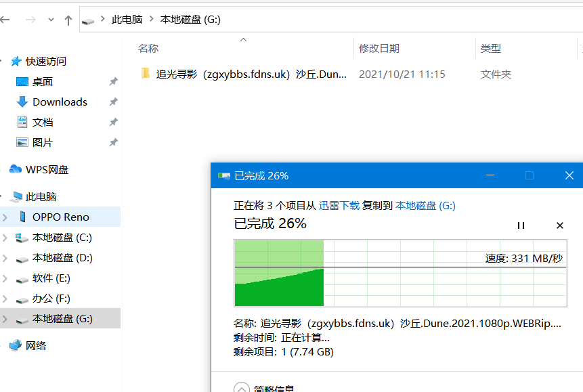
Task: Expand 软件 (E:) tree node
Action: coord(5,278)
